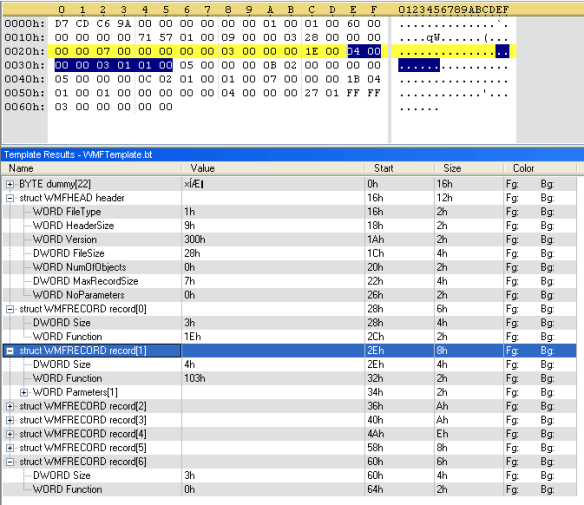Click Fg: color cell of header row
Screen dimensions: 584x505
[512, 198]
